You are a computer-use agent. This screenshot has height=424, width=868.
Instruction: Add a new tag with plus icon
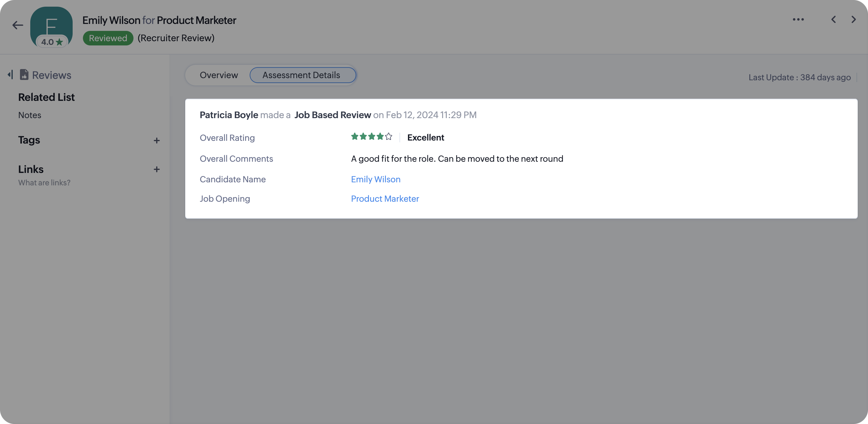coord(156,141)
